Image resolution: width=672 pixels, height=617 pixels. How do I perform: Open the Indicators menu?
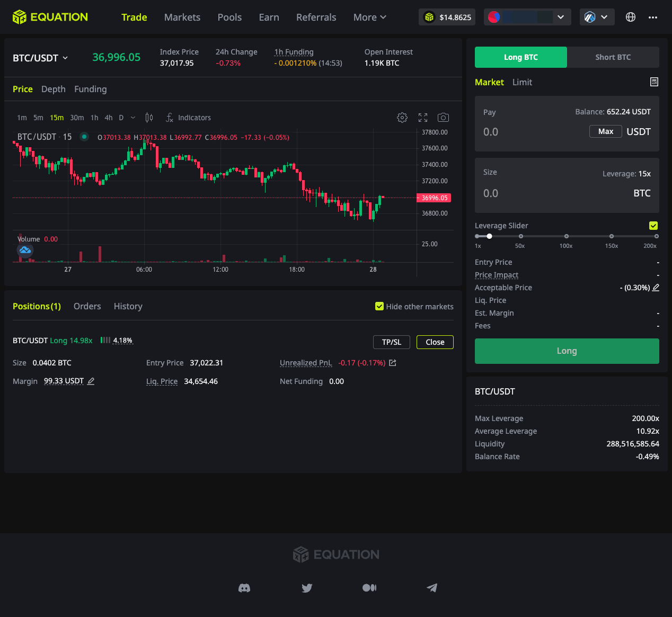pyautogui.click(x=194, y=118)
